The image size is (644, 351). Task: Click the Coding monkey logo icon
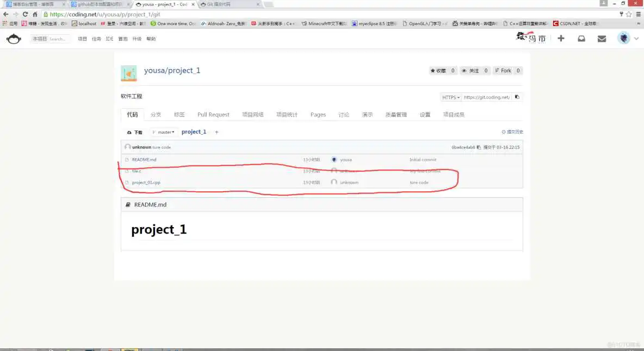tap(14, 39)
